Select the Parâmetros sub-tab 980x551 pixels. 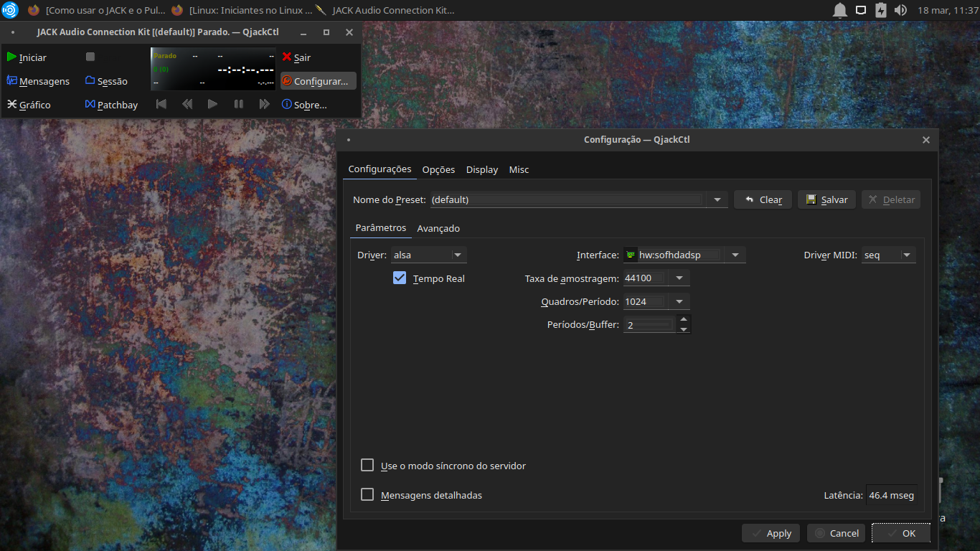(x=381, y=227)
